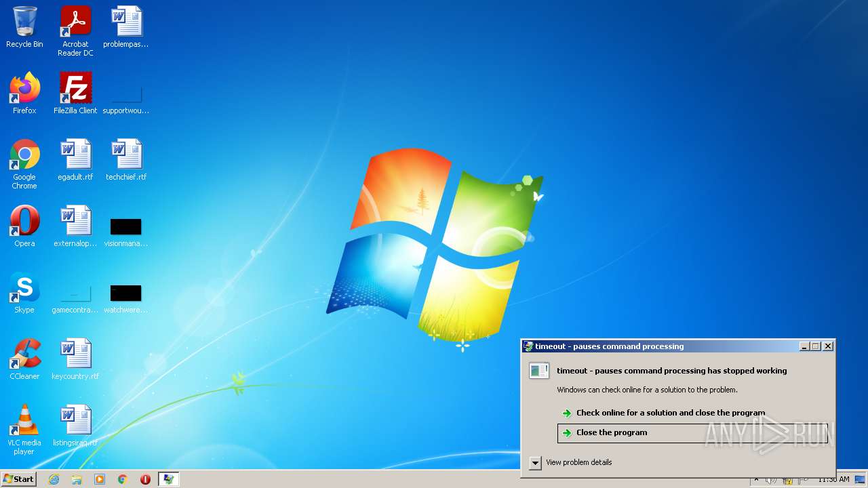Launch Google Chrome desktop shortcut
The width and height of the screenshot is (868, 488).
tap(24, 164)
